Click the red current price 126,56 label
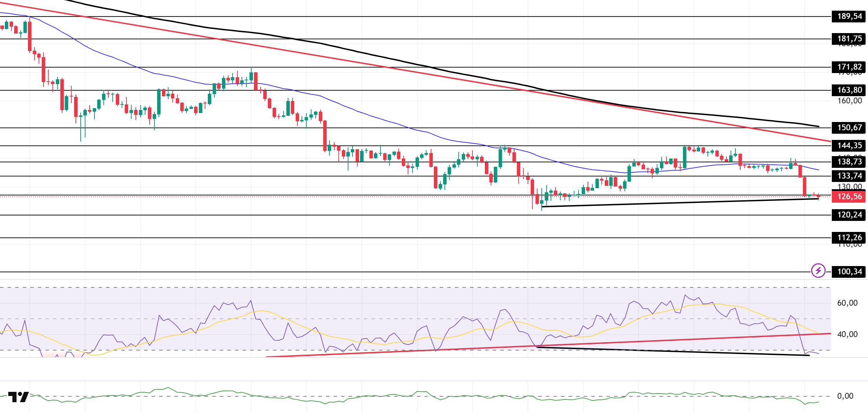 pos(849,196)
